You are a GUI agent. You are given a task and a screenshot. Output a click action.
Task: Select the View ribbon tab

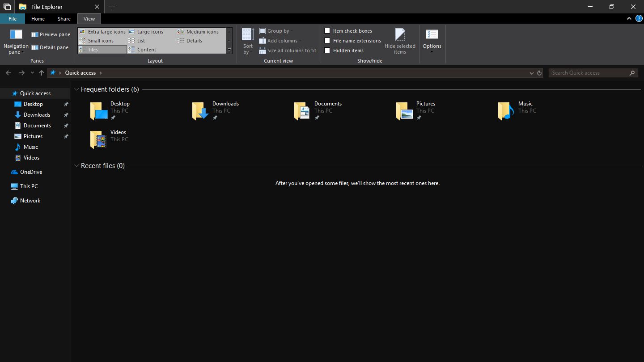[x=89, y=19]
